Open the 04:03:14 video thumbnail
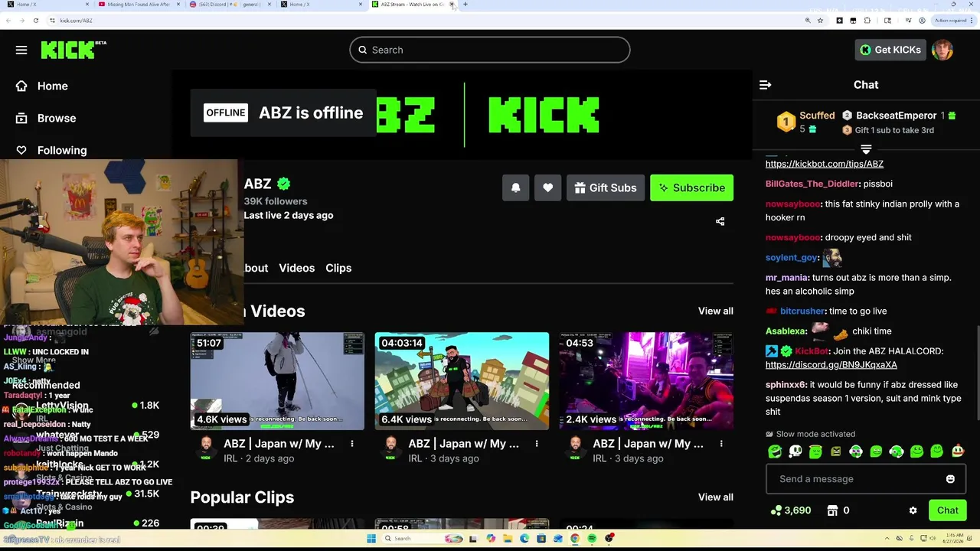 462,381
